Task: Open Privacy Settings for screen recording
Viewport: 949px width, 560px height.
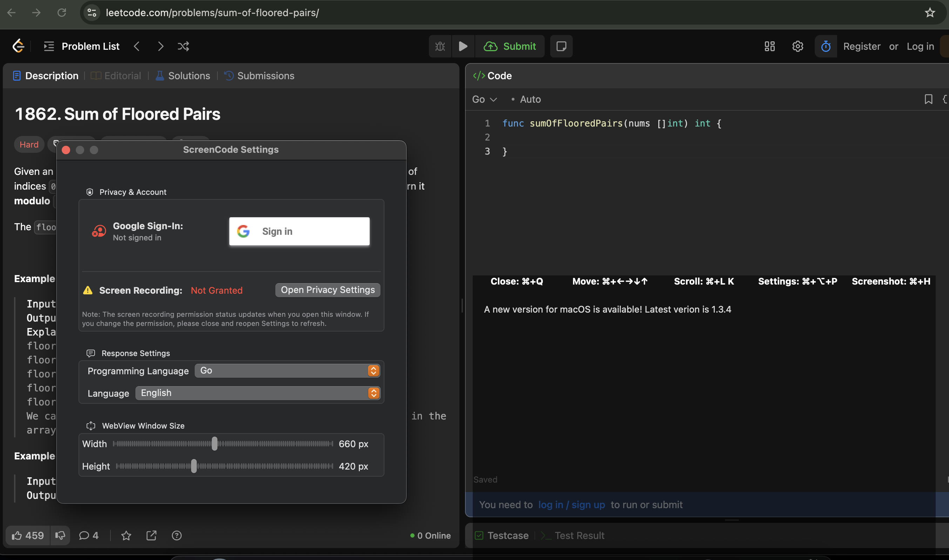Action: (x=328, y=290)
